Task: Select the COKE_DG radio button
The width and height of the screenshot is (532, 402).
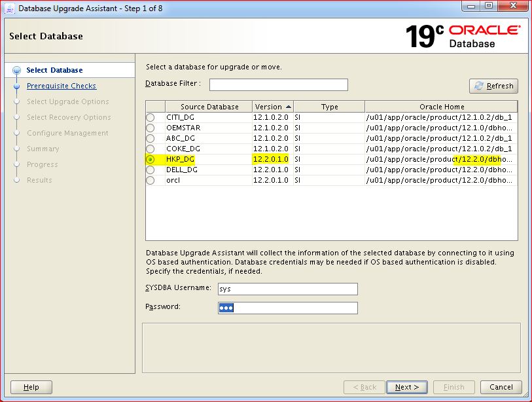Action: click(x=151, y=149)
